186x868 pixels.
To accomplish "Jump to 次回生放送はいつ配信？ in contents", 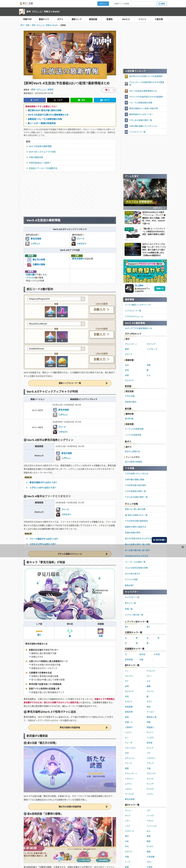I will [40, 163].
